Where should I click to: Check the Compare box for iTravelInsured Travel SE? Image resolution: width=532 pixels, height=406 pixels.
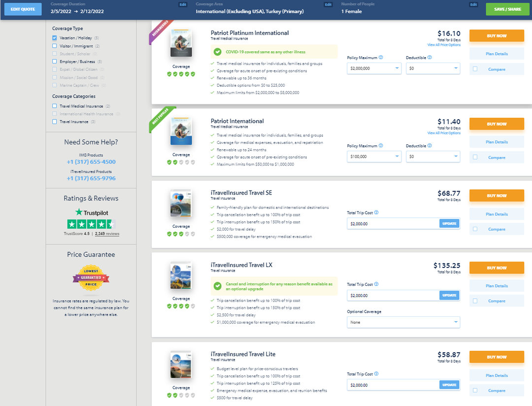475,229
